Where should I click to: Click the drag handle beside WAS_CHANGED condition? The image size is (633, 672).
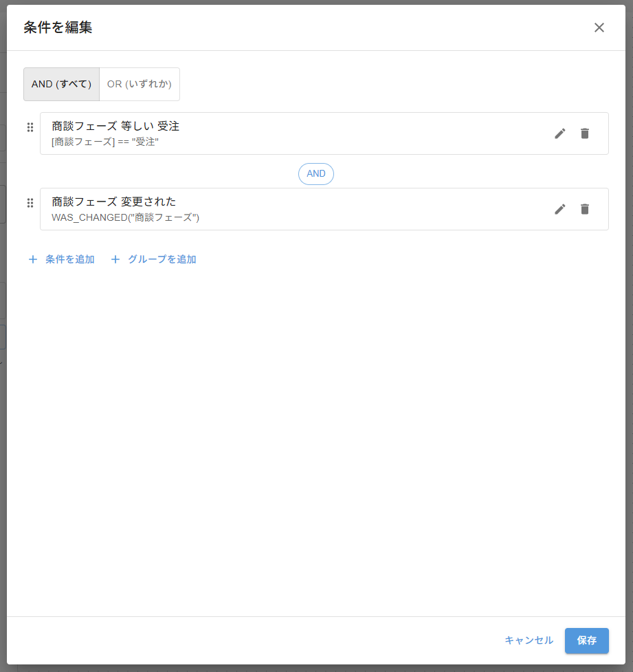(x=30, y=203)
